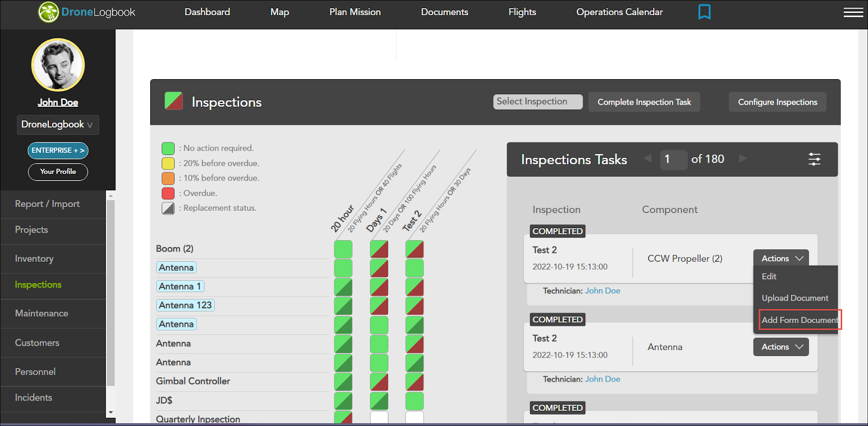Click Gimbal Controller cell under Days 1
Screen dimensions: 868x426
pyautogui.click(x=379, y=382)
